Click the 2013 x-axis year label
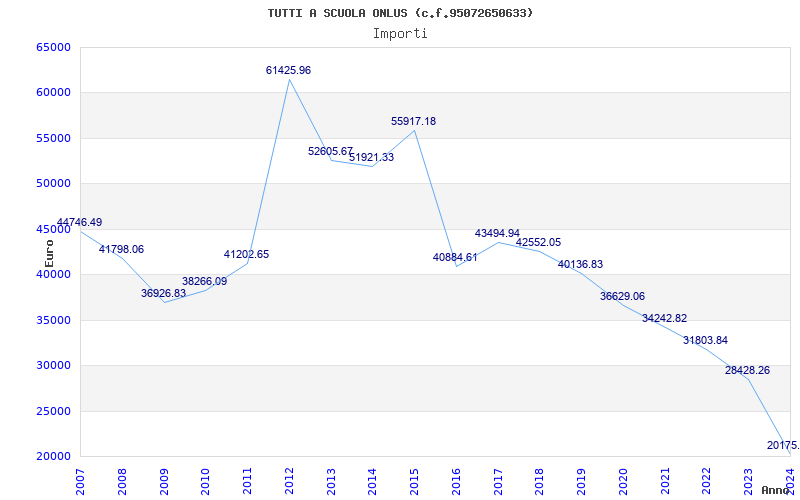Image resolution: width=800 pixels, height=500 pixels. click(x=331, y=482)
